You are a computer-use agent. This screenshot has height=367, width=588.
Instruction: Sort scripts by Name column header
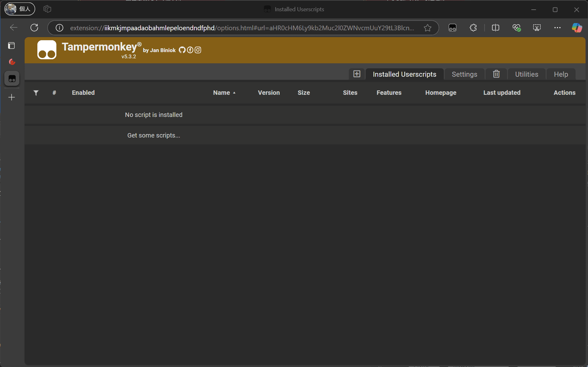pos(221,93)
